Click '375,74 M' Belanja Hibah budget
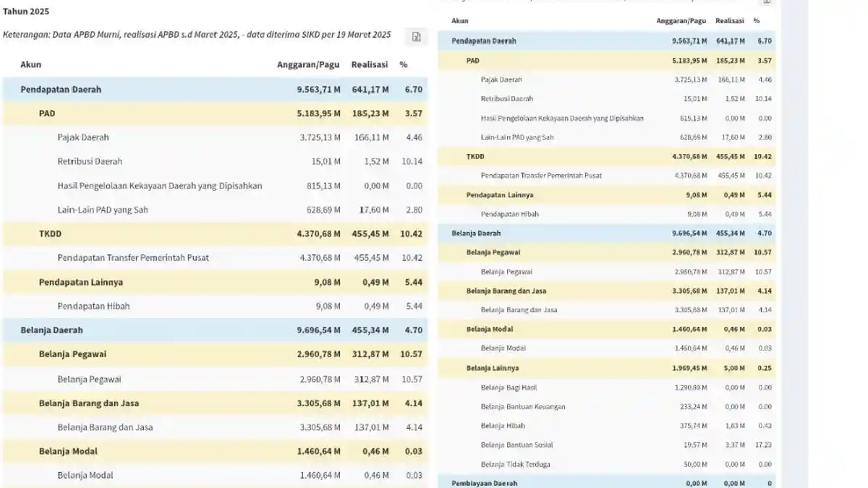 694,426
